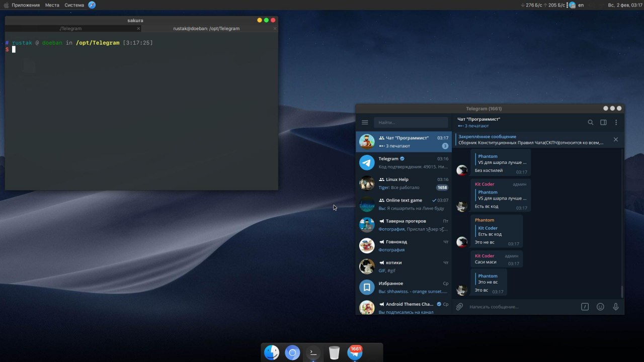This screenshot has height=362, width=644.
Task: Click the search icon in chat header
Action: (591, 122)
